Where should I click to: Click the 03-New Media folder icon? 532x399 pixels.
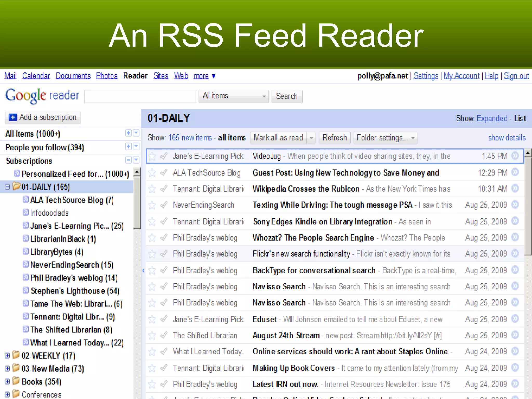point(16,368)
